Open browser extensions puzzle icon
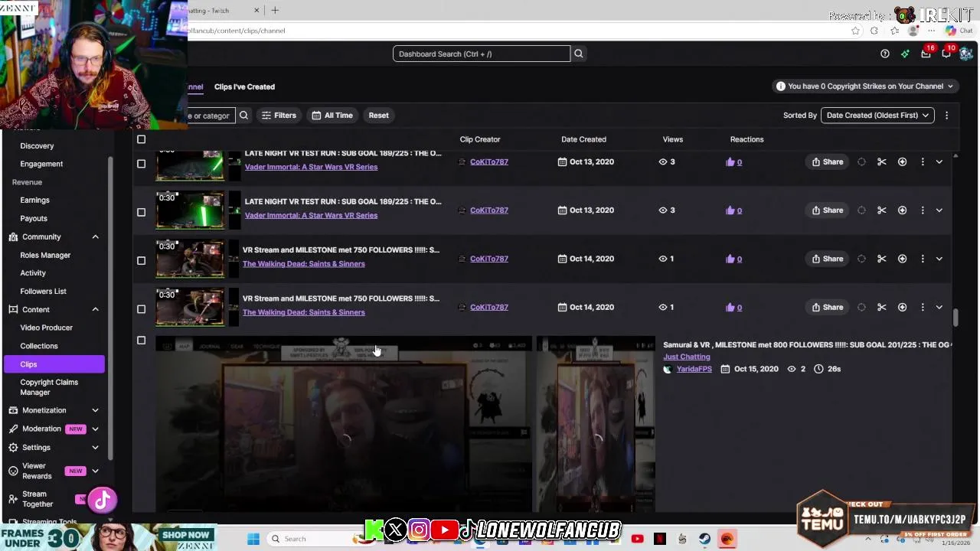980x551 pixels. pyautogui.click(x=874, y=31)
